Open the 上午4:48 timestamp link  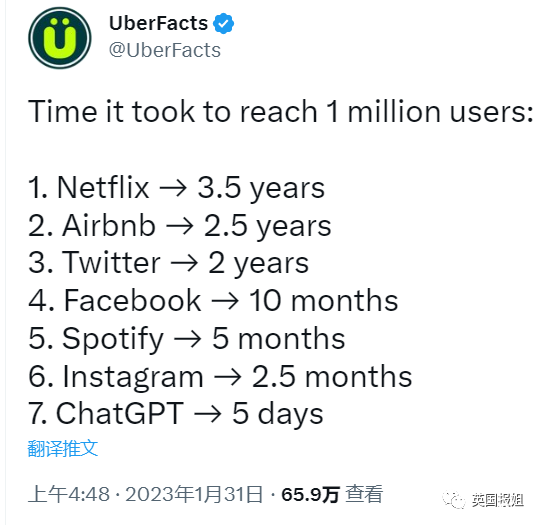tap(69, 494)
